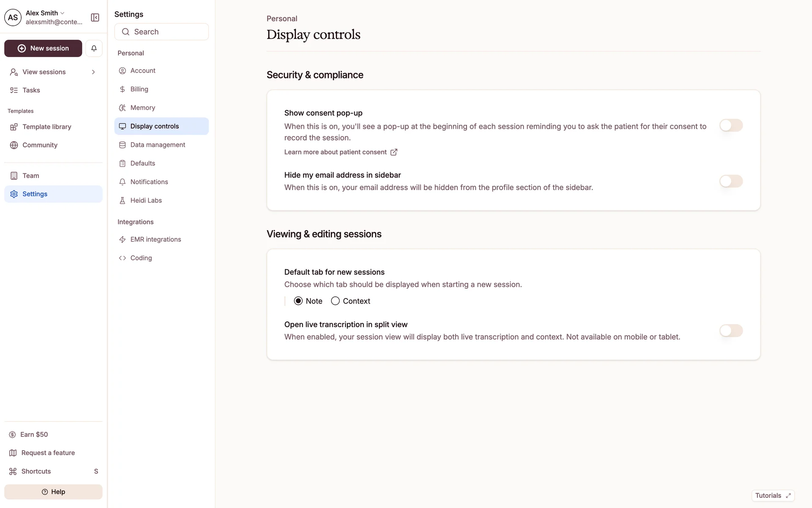Expand View sessions chevron
812x508 pixels.
(x=93, y=72)
